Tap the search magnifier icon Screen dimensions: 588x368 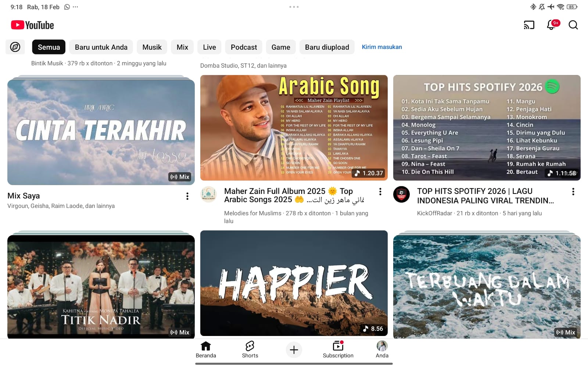pyautogui.click(x=573, y=25)
